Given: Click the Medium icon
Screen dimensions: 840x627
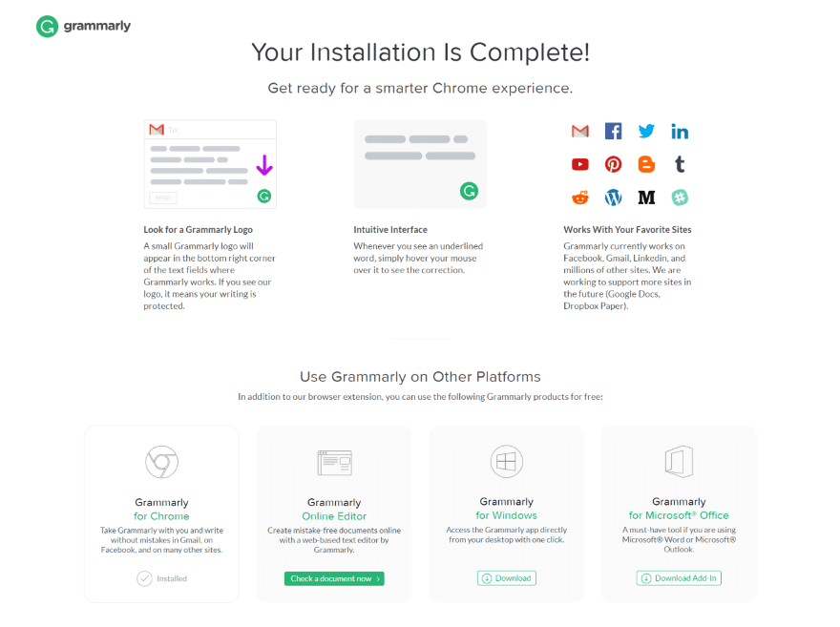Looking at the screenshot, I should [646, 198].
